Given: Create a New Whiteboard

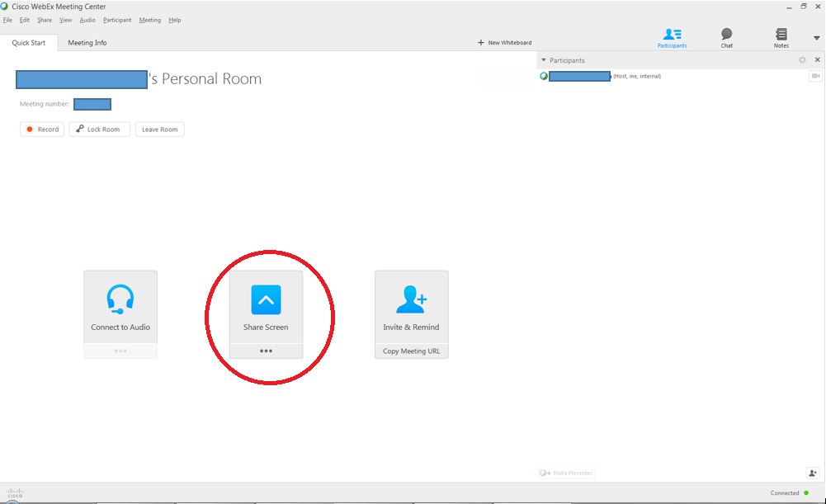Looking at the screenshot, I should pos(505,43).
